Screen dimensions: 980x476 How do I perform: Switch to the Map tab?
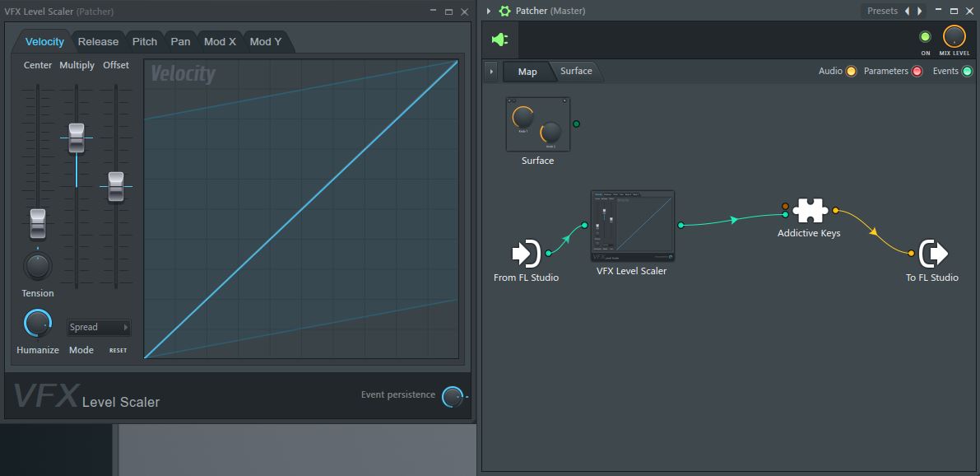click(527, 72)
